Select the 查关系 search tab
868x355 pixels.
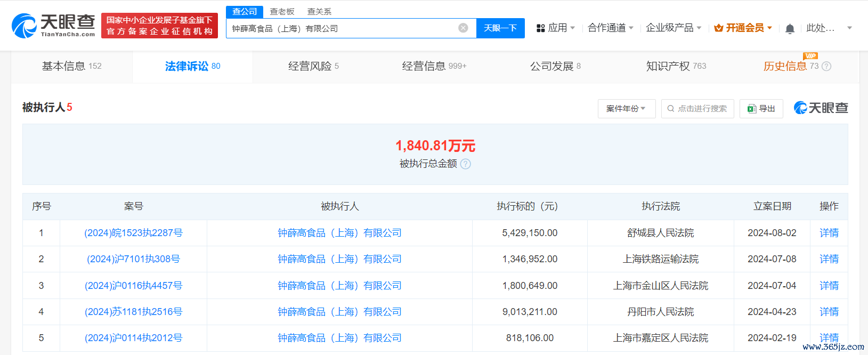319,12
